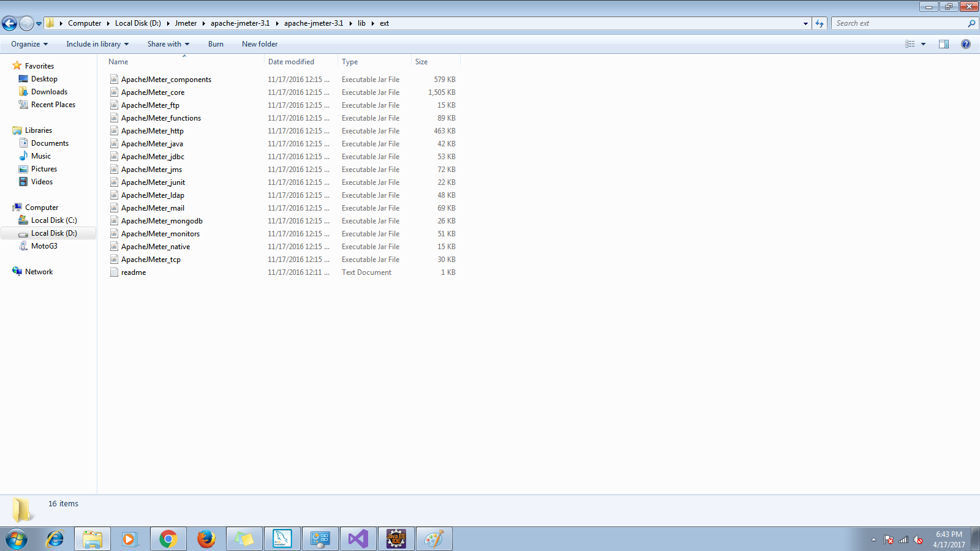Expand the view options dropdown arrow
This screenshot has height=551, width=980.
coord(923,44)
